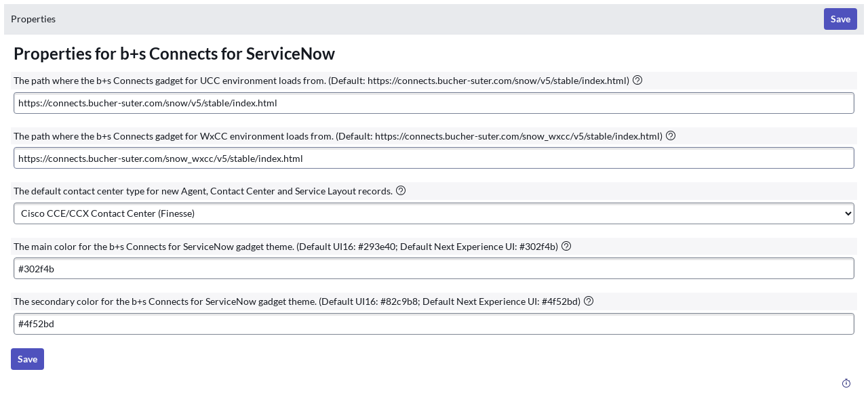Image resolution: width=868 pixels, height=397 pixels.
Task: Open the help icon for default contact center type
Action: coord(401,190)
